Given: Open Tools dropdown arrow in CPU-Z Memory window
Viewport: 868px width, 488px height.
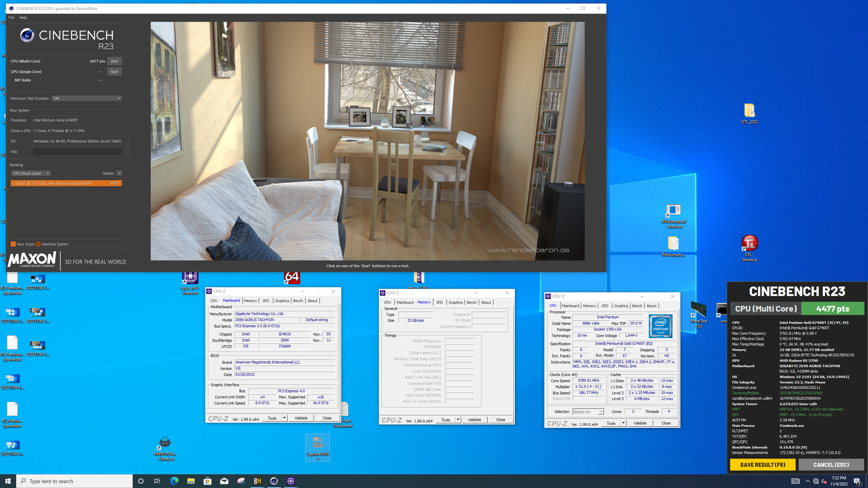Looking at the screenshot, I should click(x=458, y=420).
